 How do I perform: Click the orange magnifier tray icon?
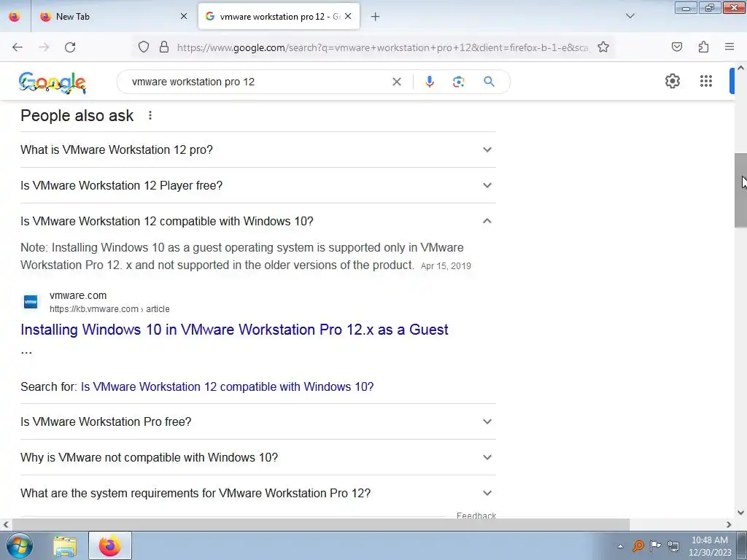[x=638, y=545]
